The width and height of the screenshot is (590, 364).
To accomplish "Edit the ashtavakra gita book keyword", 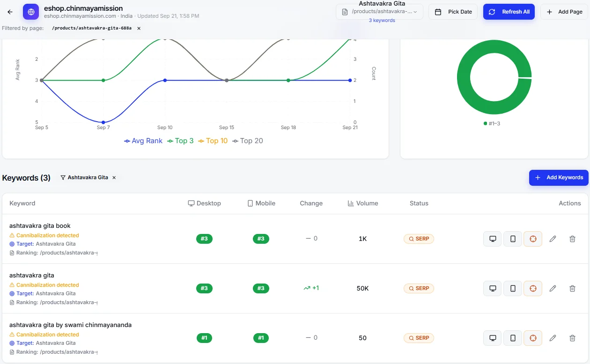I will [553, 239].
